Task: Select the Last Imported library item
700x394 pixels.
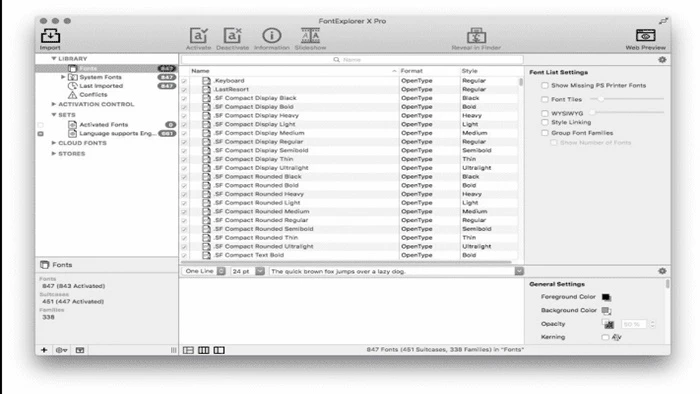Action: 106,86
